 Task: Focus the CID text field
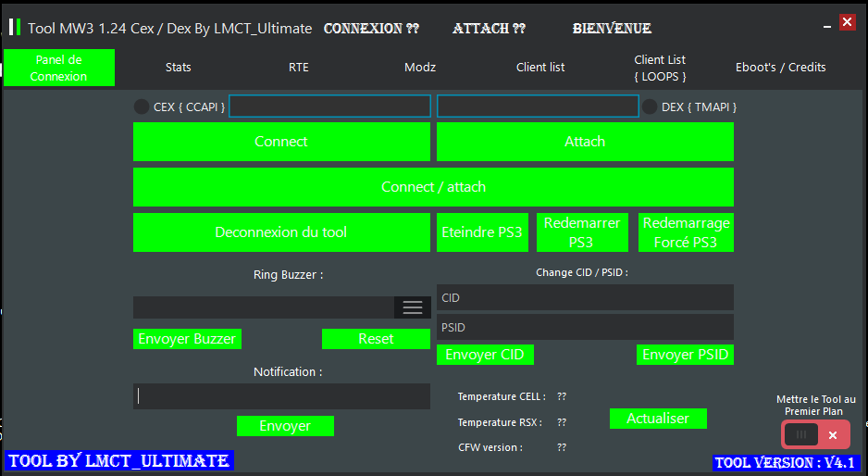click(585, 297)
